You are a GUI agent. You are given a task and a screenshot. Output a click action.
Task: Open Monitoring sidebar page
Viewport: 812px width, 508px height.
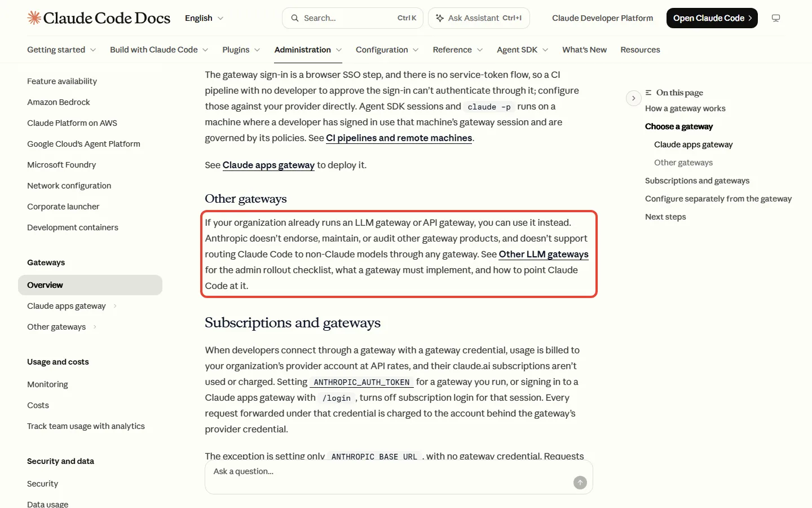pos(47,384)
